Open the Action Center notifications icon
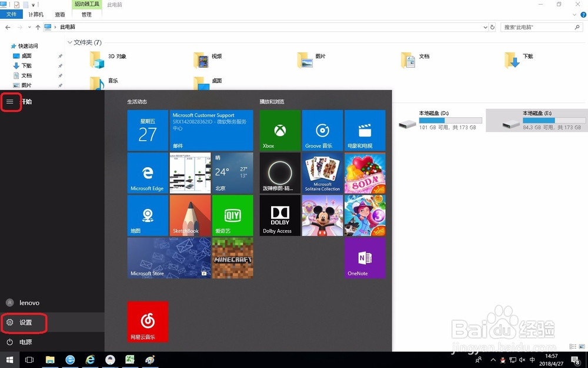The height and width of the screenshot is (368, 588). pyautogui.click(x=576, y=360)
